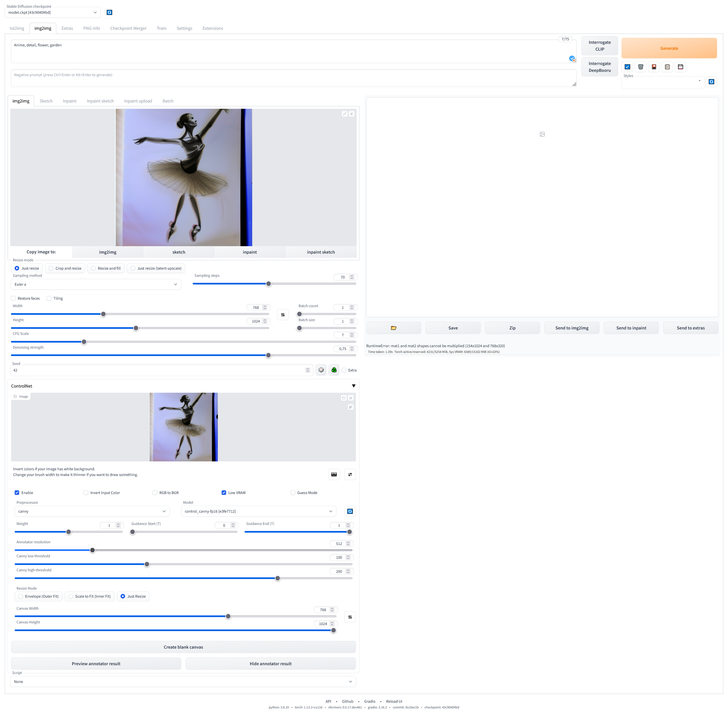728x717 pixels.
Task: Click the prompt token checkmark icon
Action: [x=572, y=58]
